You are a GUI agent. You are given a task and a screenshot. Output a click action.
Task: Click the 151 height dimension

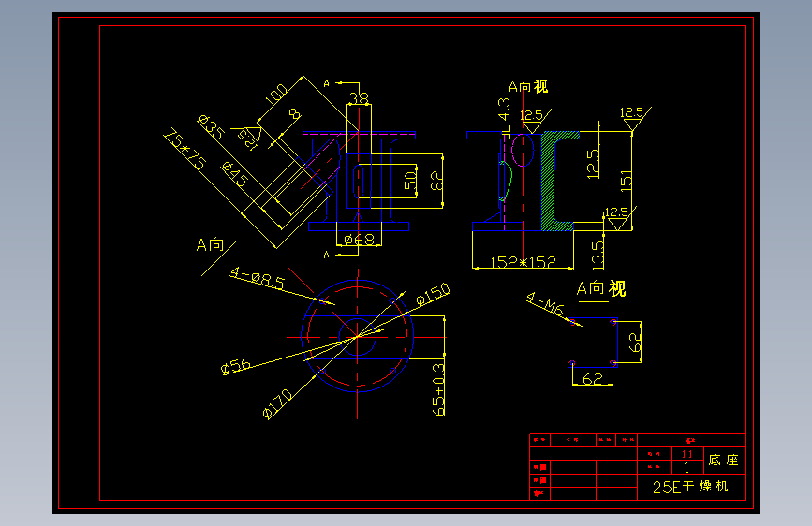tap(626, 181)
